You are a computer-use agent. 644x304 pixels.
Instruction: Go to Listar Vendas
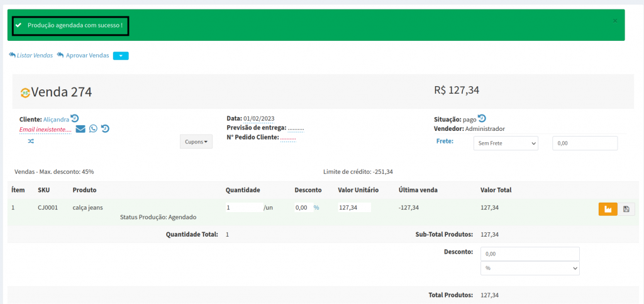(31, 55)
